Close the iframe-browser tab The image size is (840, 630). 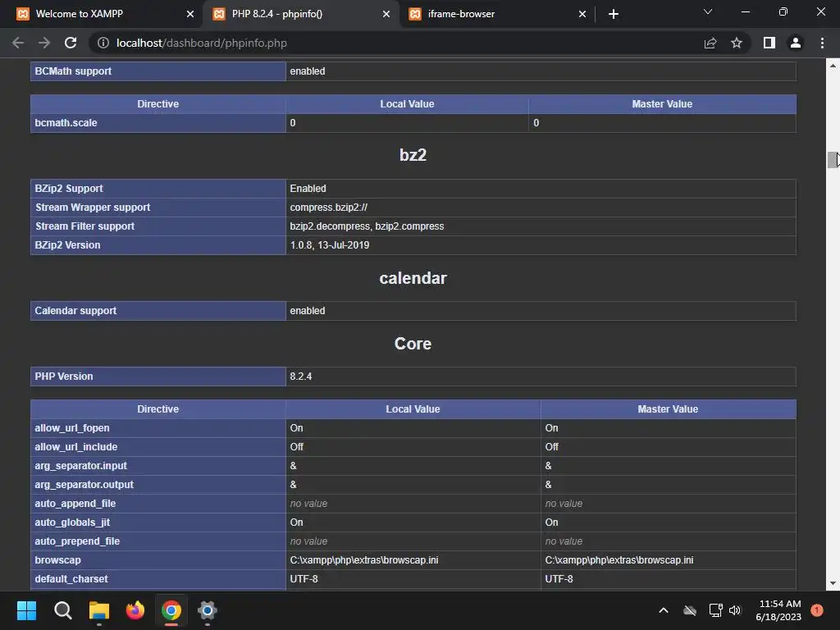coord(582,14)
